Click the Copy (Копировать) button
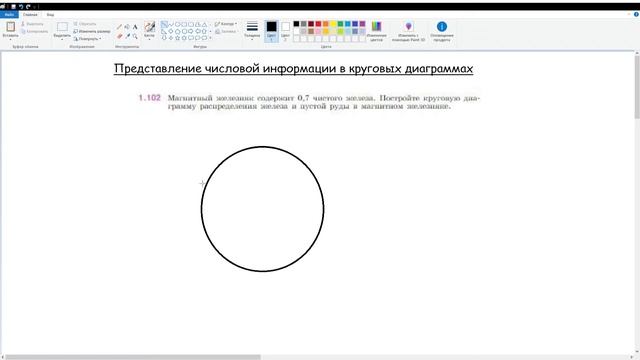Viewport: 640px width, 360px height. coord(34,31)
